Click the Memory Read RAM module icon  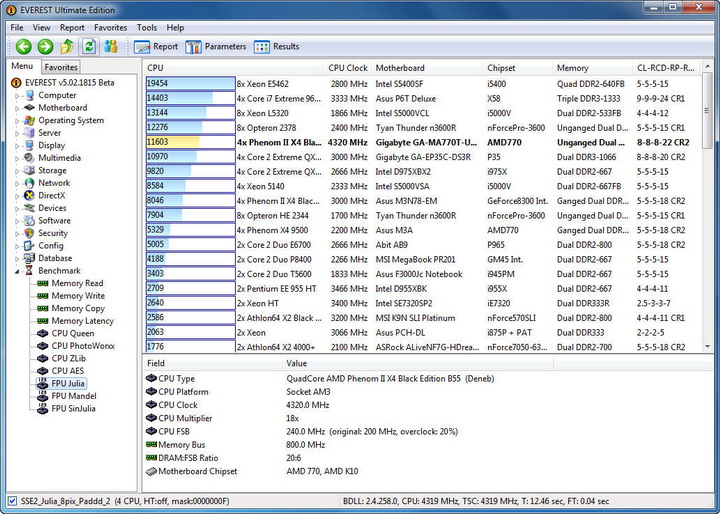(43, 283)
